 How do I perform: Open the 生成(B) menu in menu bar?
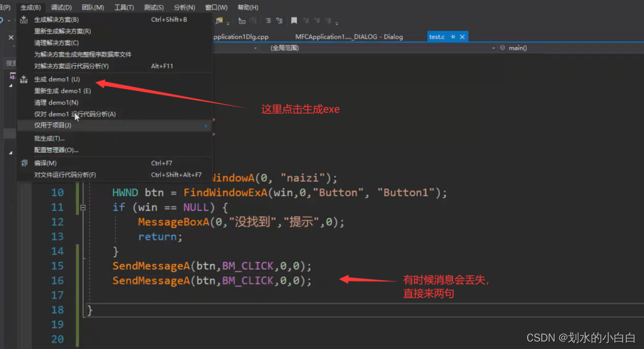pos(31,7)
